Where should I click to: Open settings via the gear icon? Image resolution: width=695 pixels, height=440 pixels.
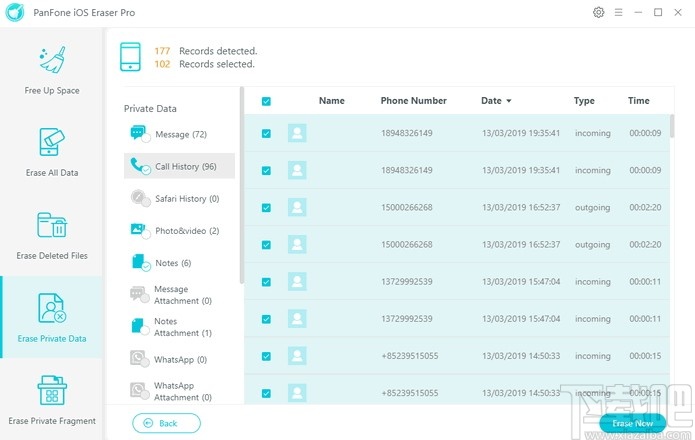(x=598, y=12)
